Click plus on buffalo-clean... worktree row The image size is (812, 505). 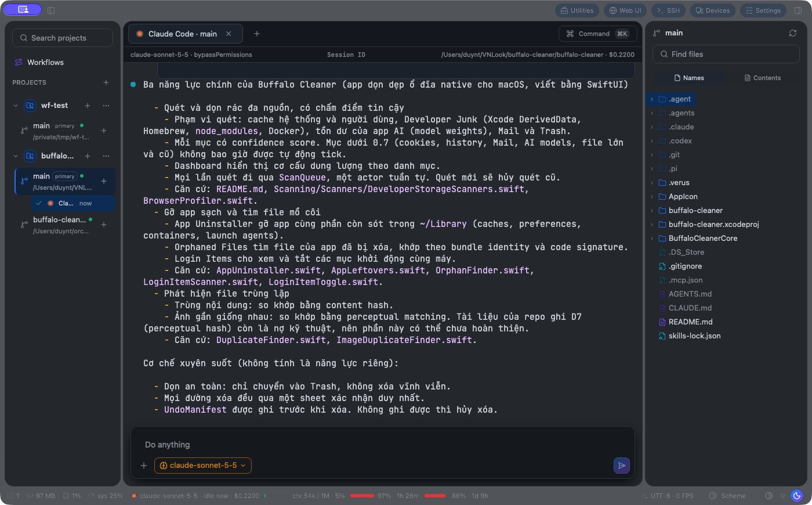coord(104,225)
